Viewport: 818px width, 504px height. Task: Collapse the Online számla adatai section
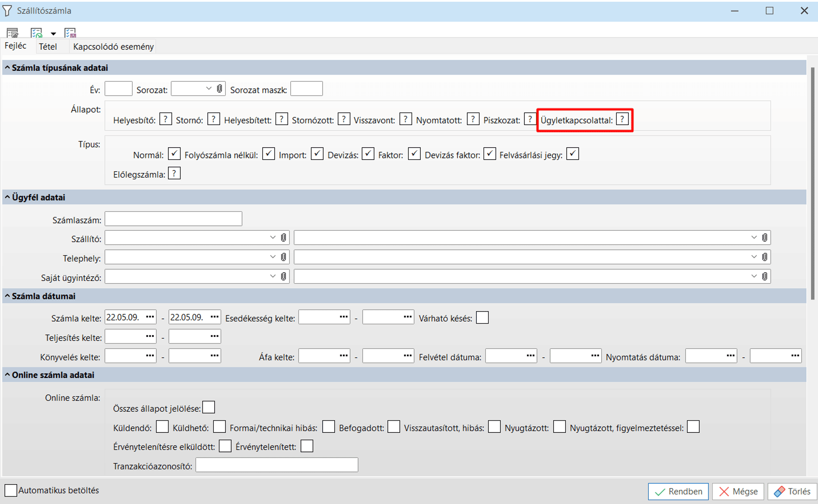tap(7, 375)
